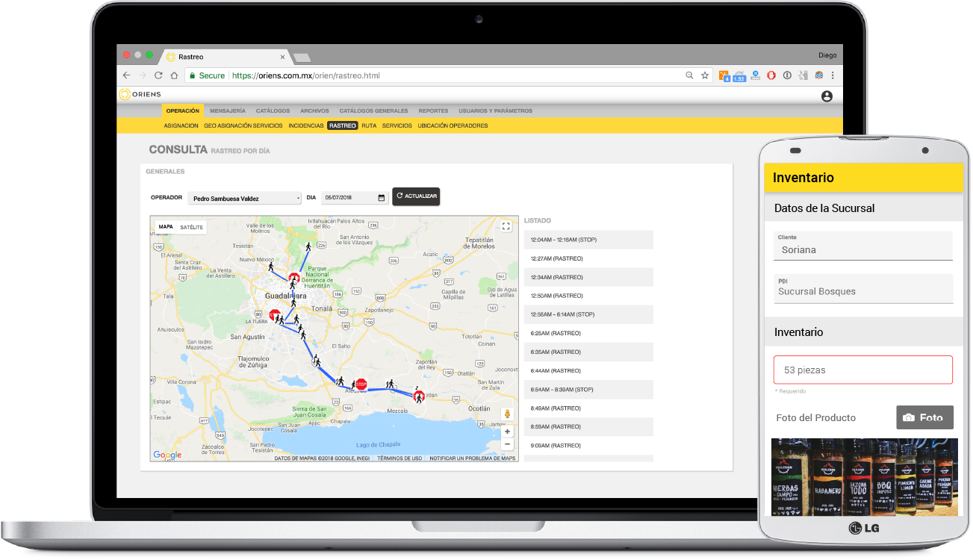
Task: Tap the Cliente field showing Soriana
Action: point(863,246)
